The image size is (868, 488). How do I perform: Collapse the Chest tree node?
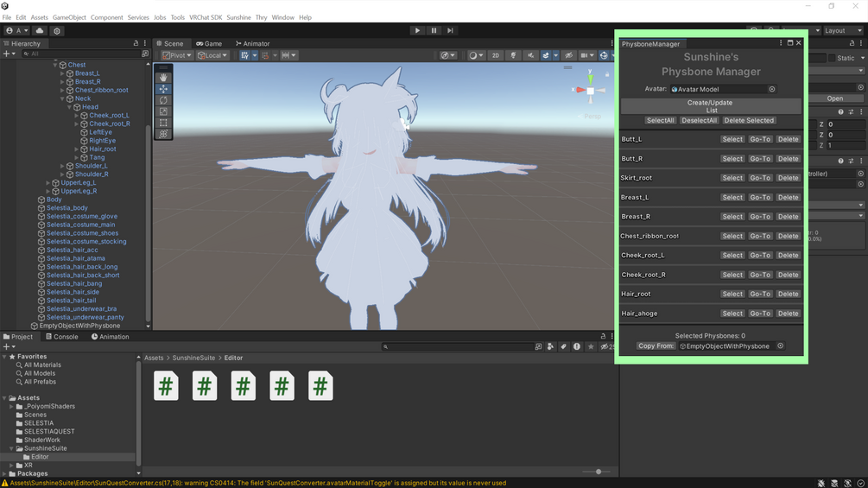point(55,65)
